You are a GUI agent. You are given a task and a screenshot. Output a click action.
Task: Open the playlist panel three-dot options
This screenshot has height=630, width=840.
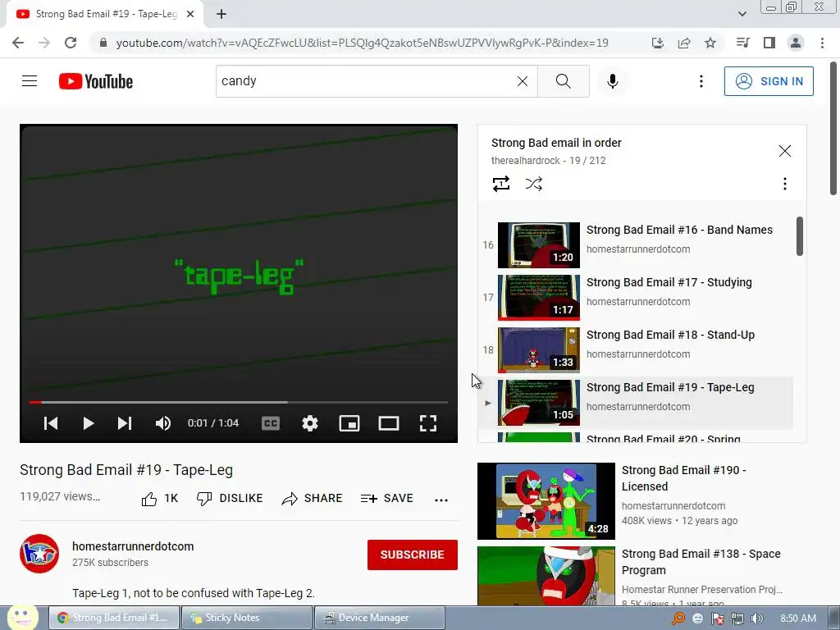click(785, 184)
